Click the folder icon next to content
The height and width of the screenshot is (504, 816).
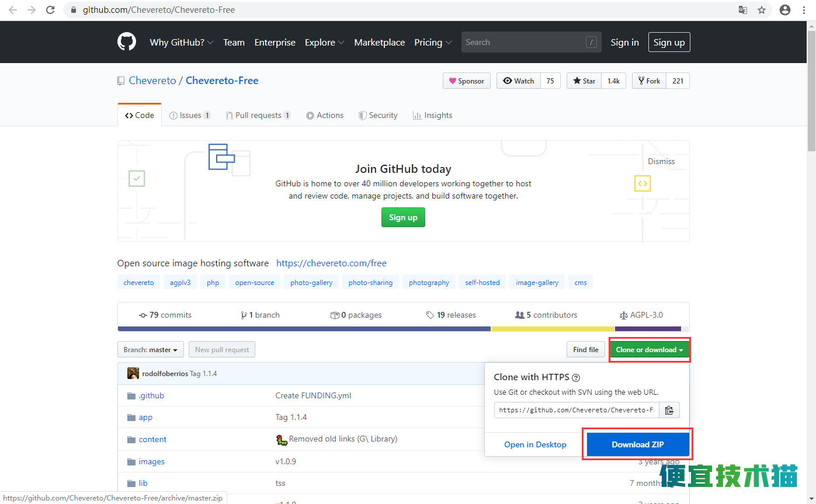(131, 440)
